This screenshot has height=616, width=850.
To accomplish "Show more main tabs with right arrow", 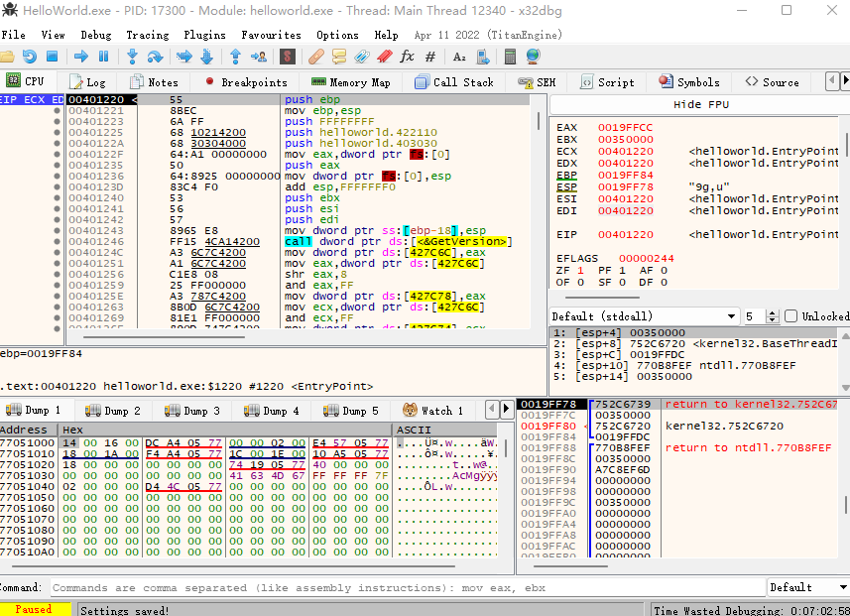I will (845, 81).
